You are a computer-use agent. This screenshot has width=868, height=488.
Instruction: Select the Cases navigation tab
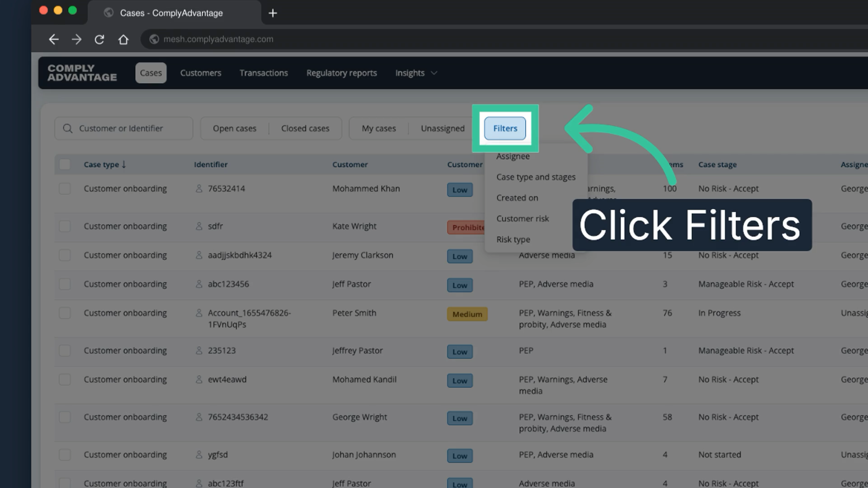click(x=151, y=73)
